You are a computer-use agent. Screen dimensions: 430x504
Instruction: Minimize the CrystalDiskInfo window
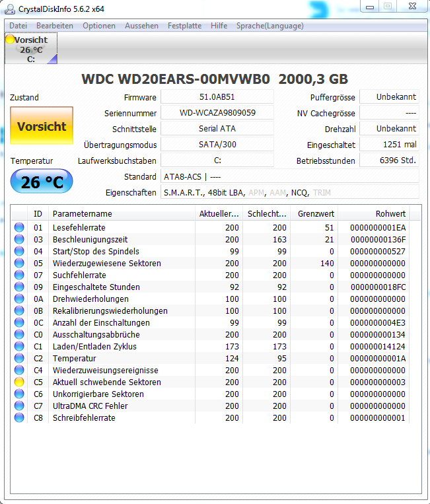point(370,7)
